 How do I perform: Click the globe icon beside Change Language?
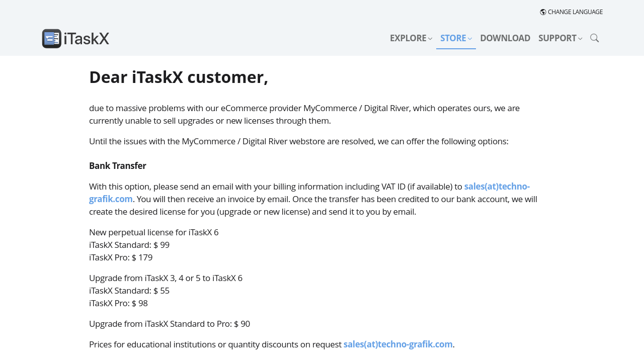pos(543,12)
